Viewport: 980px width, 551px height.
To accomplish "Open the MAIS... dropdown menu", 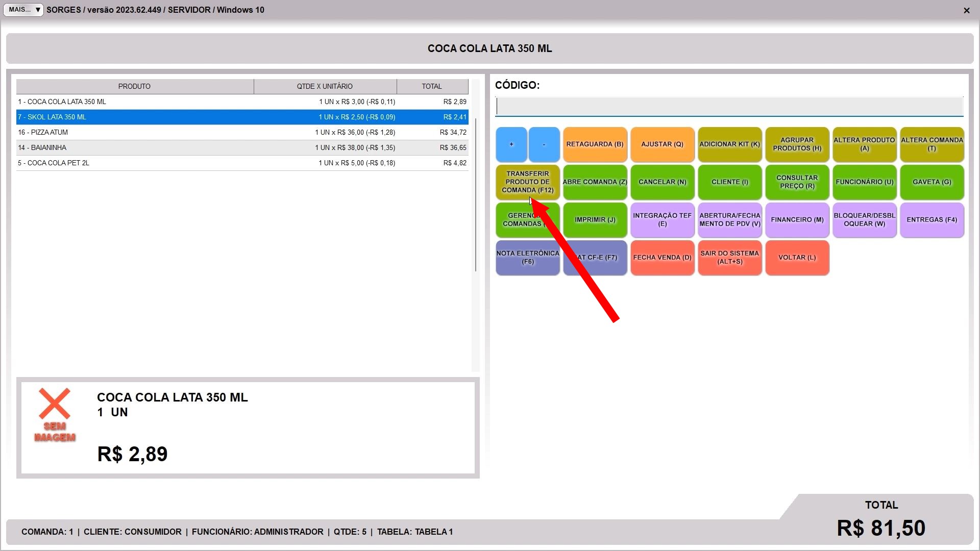I will click(23, 10).
